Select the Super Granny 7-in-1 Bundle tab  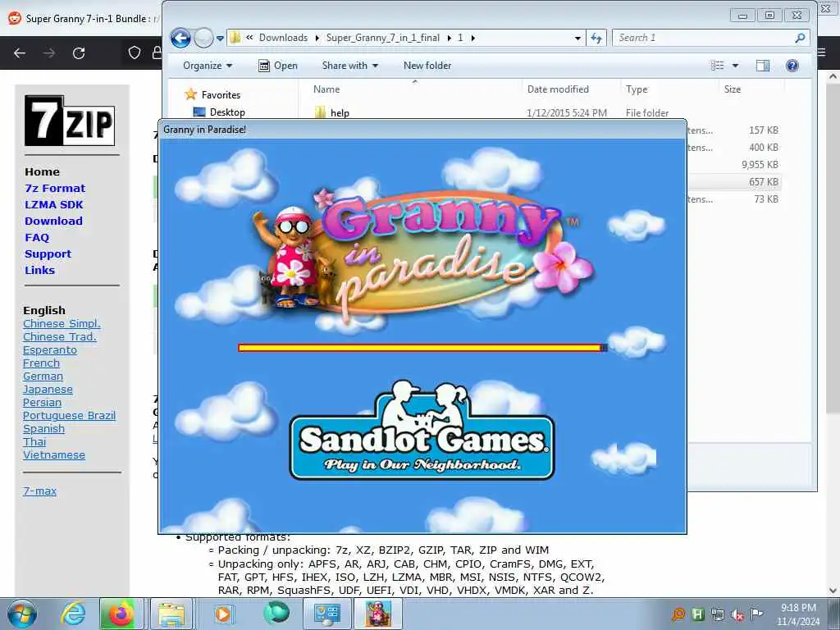click(x=83, y=18)
